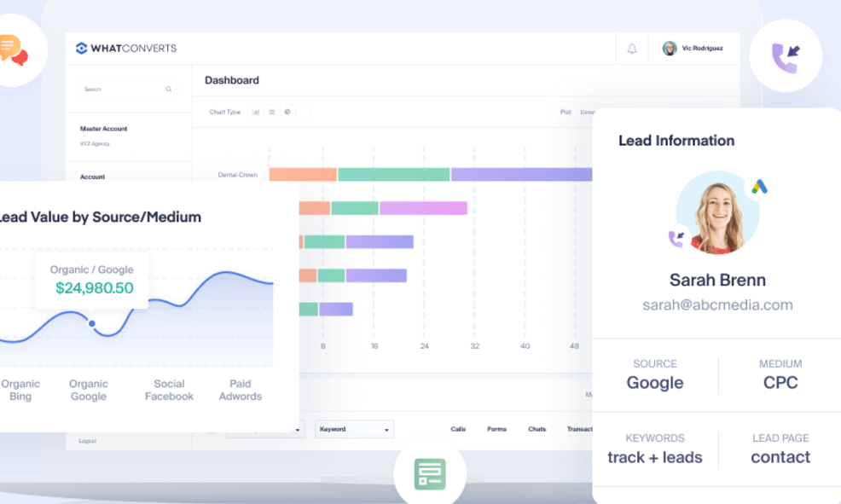Switch to the Calls column header

458,429
